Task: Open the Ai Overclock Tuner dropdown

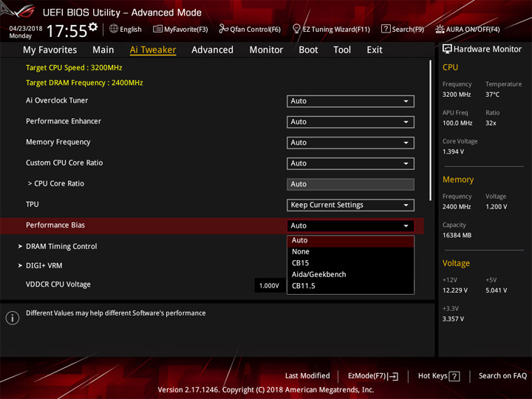Action: [x=350, y=101]
